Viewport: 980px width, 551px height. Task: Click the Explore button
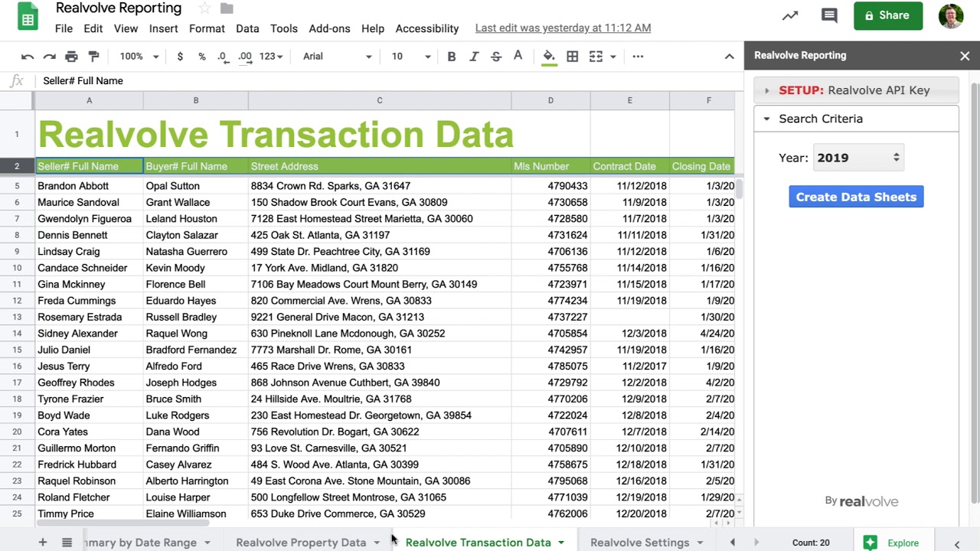point(893,543)
